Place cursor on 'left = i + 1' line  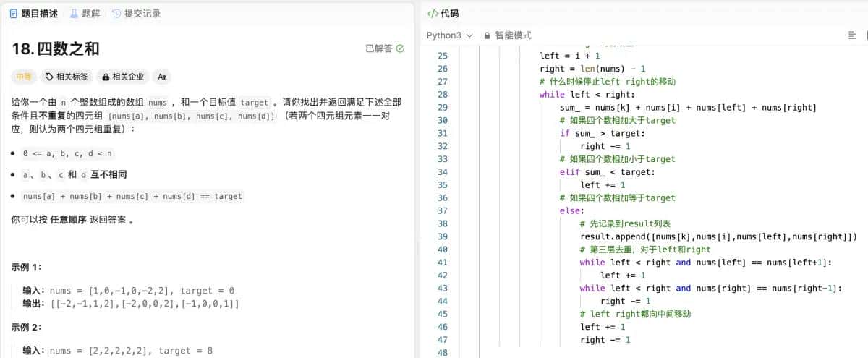570,56
